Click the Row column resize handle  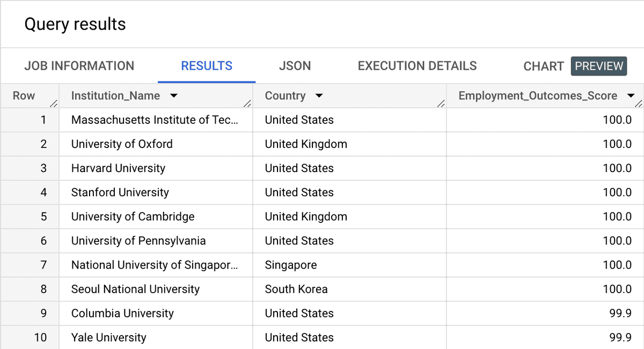tap(53, 103)
